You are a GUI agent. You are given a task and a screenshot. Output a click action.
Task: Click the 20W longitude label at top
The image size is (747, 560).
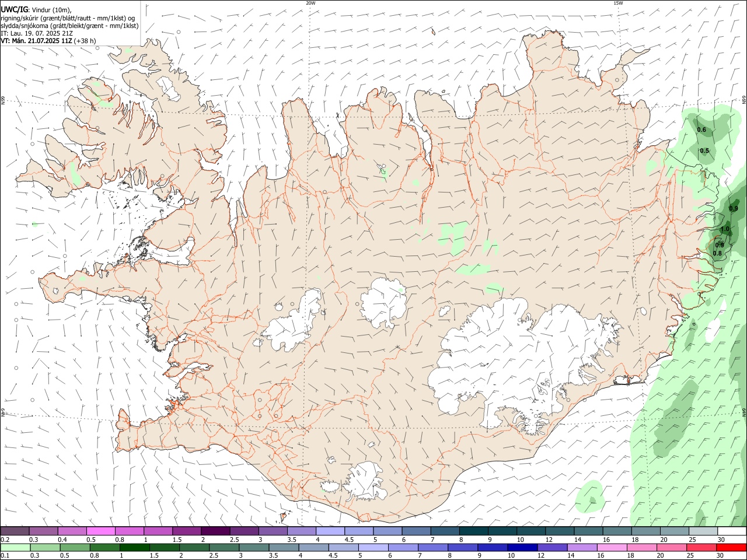[310, 3]
